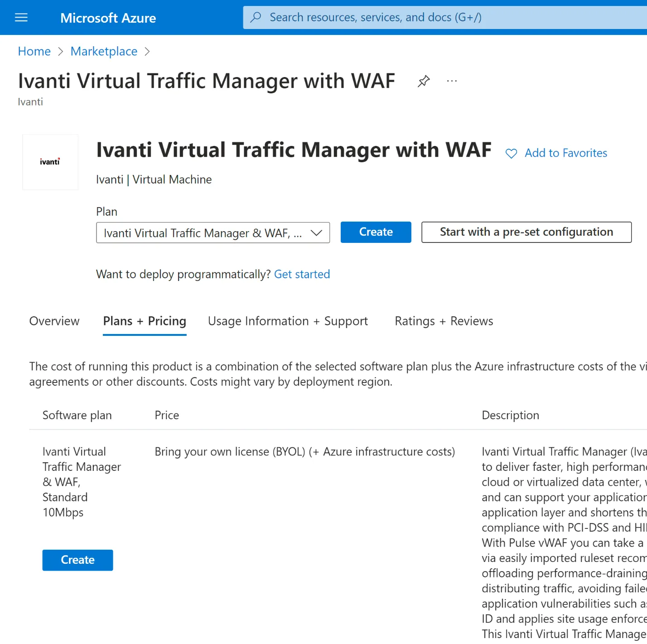Open the hamburger portal menu
Screen dimensions: 647x644
click(x=21, y=18)
